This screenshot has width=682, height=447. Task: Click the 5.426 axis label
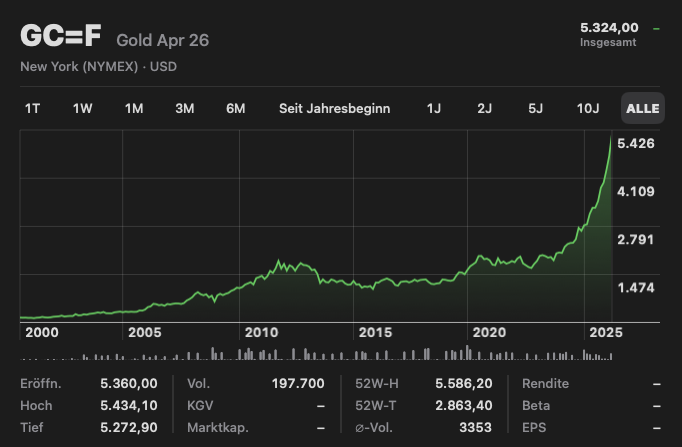(635, 143)
